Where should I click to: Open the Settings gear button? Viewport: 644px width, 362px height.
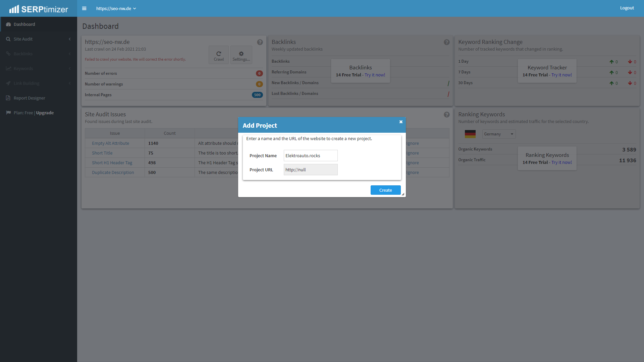pyautogui.click(x=241, y=55)
